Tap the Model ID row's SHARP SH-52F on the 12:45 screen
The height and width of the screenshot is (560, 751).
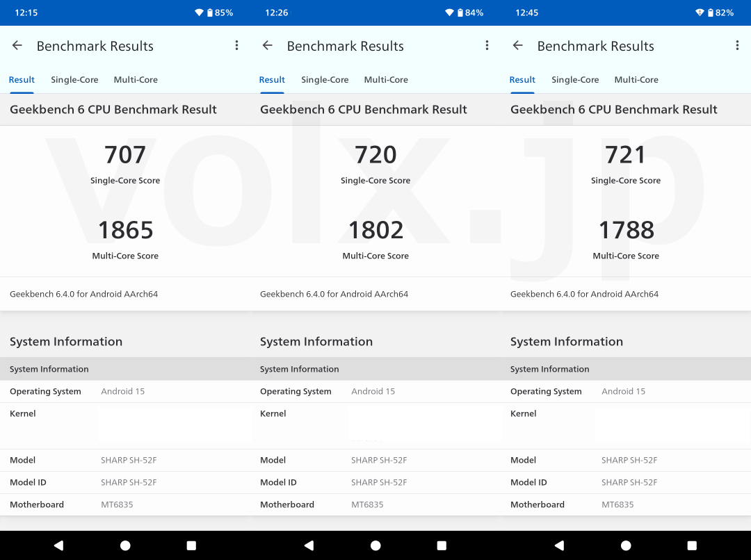(629, 482)
